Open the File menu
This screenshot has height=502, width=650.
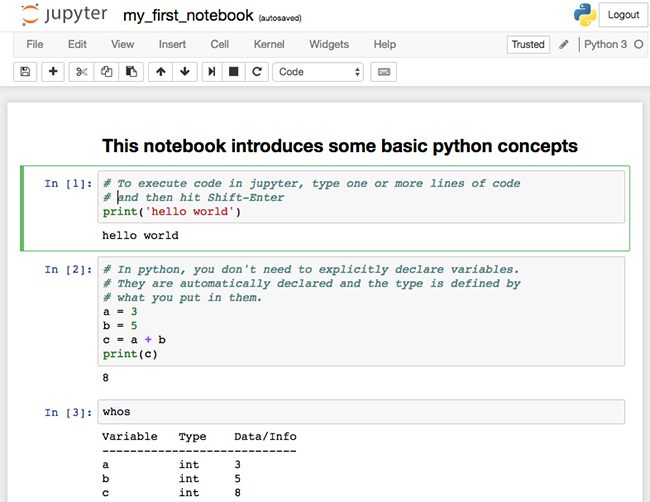(x=35, y=44)
